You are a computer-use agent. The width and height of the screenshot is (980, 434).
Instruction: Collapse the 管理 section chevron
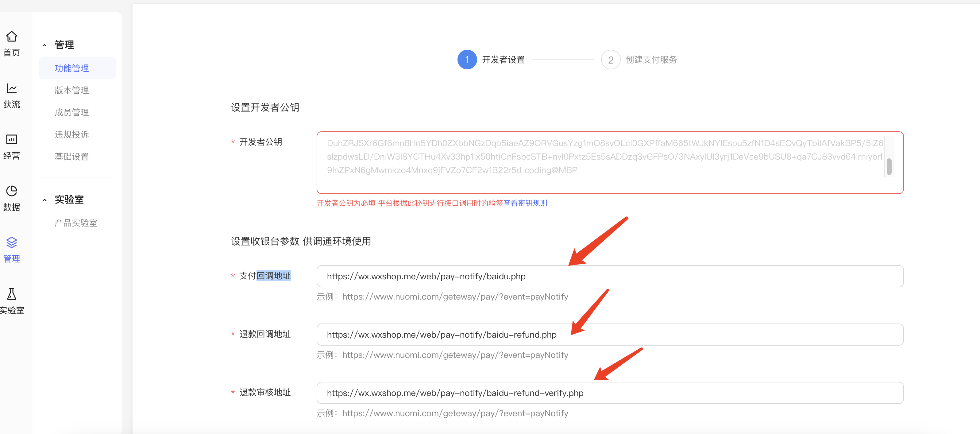point(44,45)
